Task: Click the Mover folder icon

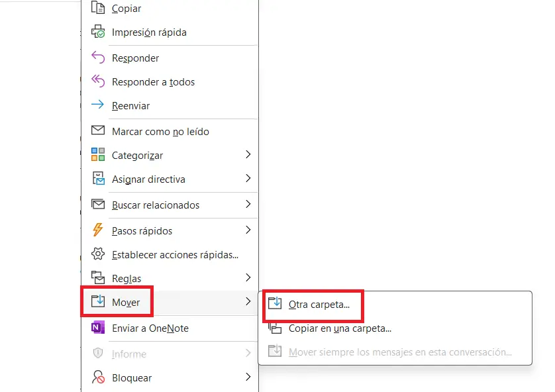Action: click(97, 301)
